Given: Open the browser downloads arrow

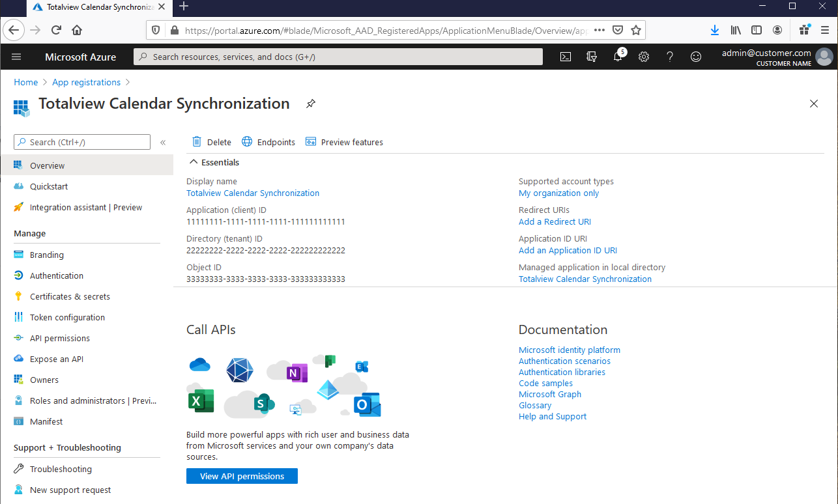Looking at the screenshot, I should [715, 30].
